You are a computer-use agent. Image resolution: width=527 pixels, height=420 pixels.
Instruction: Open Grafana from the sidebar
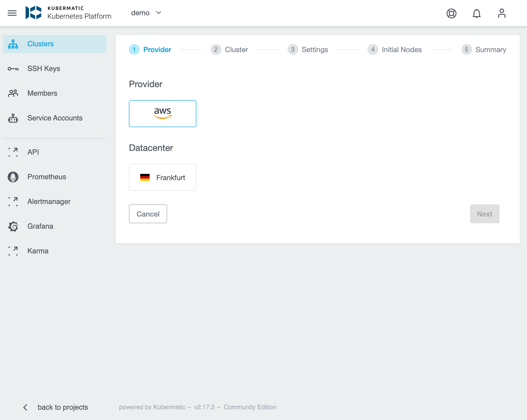coord(40,226)
